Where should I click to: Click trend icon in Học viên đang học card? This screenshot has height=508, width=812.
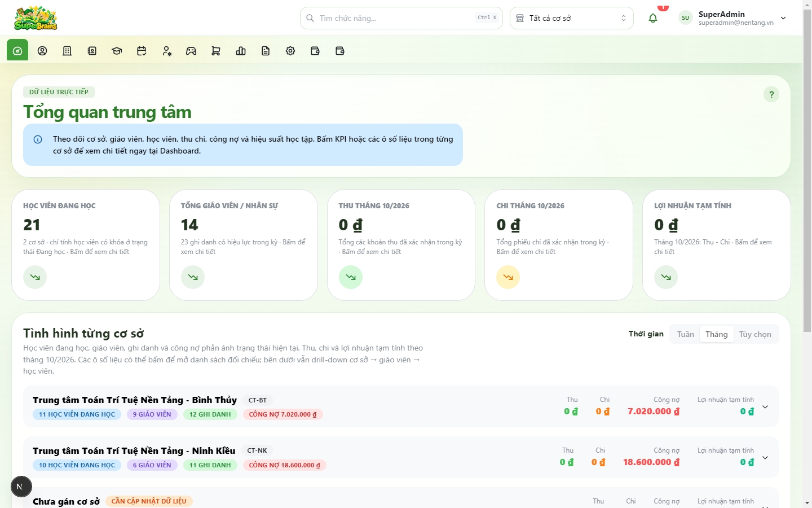[35, 277]
